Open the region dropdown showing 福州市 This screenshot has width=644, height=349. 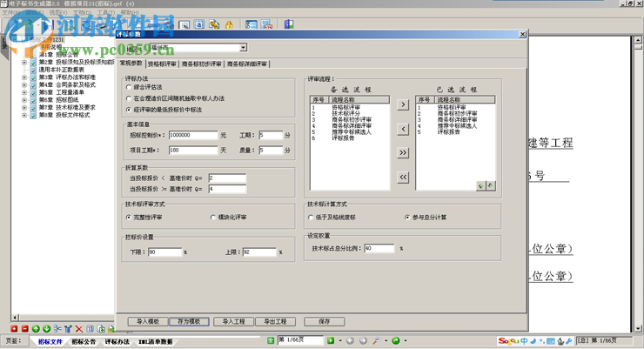[x=243, y=48]
